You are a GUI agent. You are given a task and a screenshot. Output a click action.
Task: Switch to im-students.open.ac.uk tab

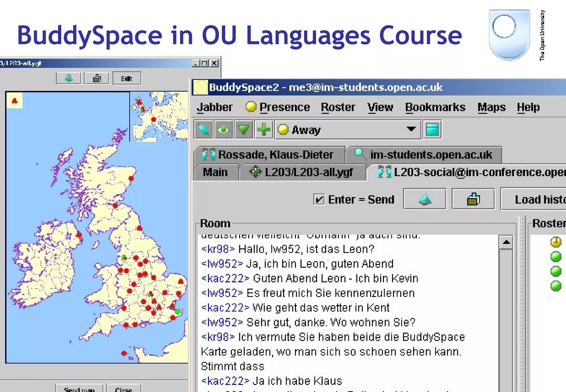(x=424, y=155)
